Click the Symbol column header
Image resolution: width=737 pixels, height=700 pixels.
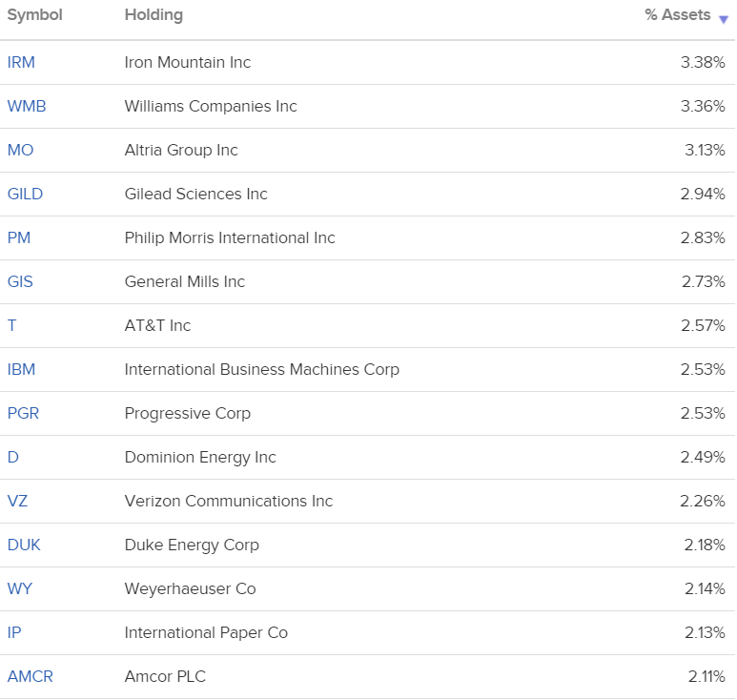tap(34, 15)
